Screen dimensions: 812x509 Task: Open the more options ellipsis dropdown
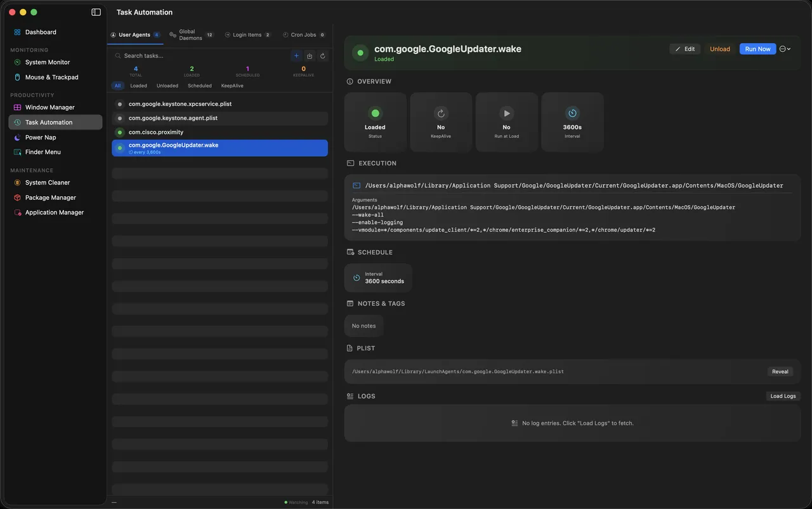[785, 49]
